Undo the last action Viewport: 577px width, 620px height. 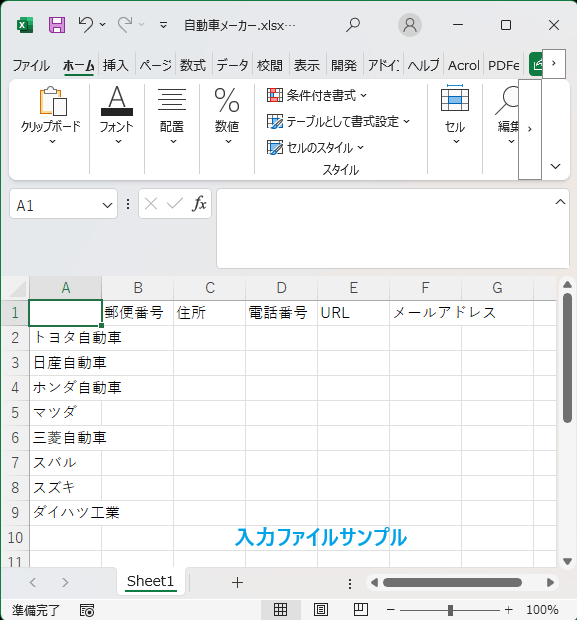click(x=85, y=25)
